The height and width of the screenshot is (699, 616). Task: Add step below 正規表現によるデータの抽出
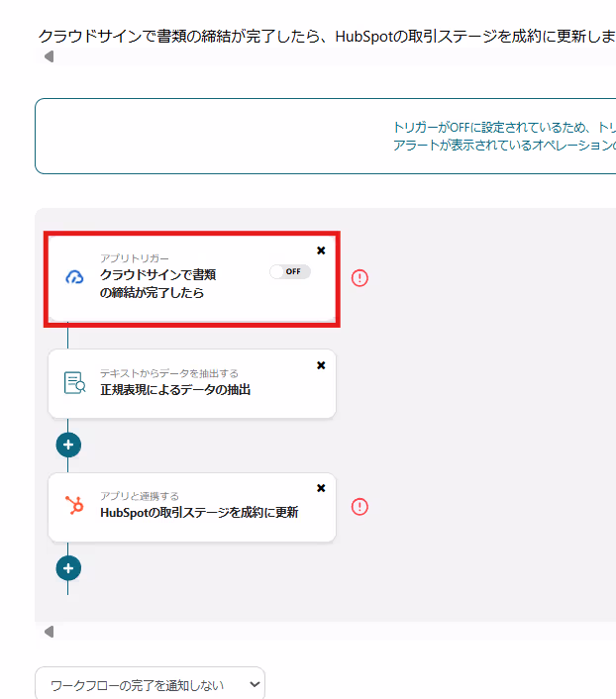point(68,445)
